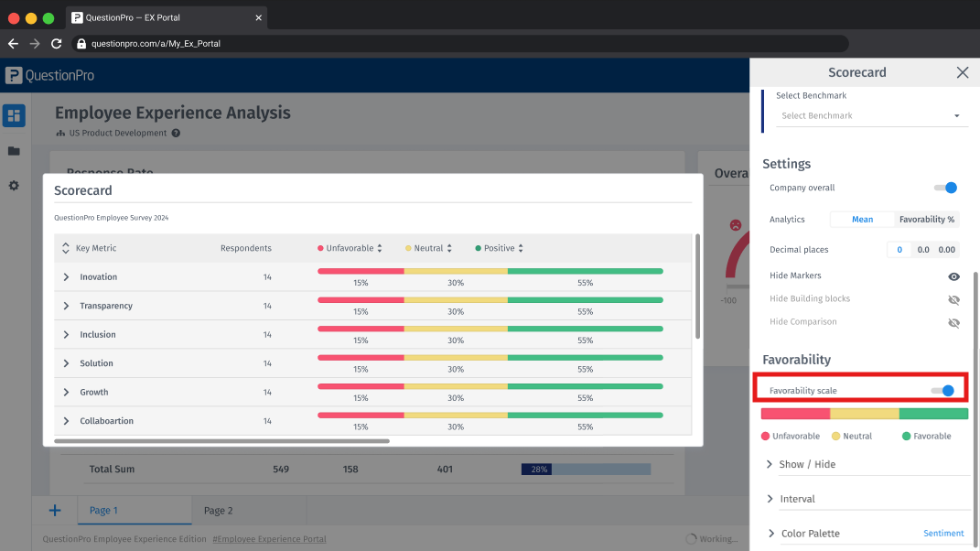Viewport: 980px width, 551px height.
Task: Expand the Inovation metric row
Action: (x=66, y=277)
